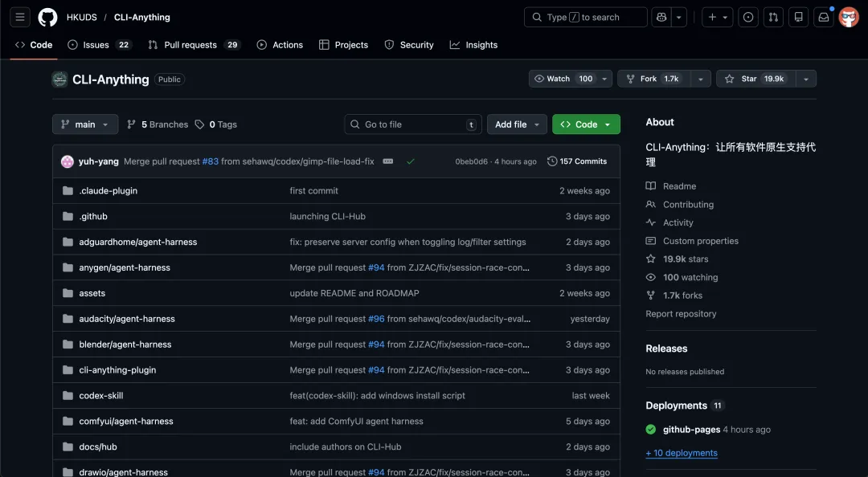
Task: Open the Releases heading link
Action: coord(666,349)
